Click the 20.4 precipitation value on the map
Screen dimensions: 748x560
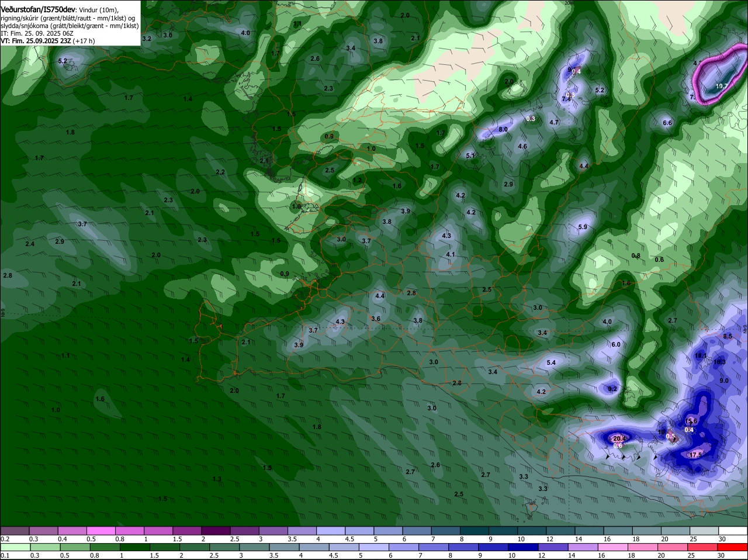tap(619, 438)
